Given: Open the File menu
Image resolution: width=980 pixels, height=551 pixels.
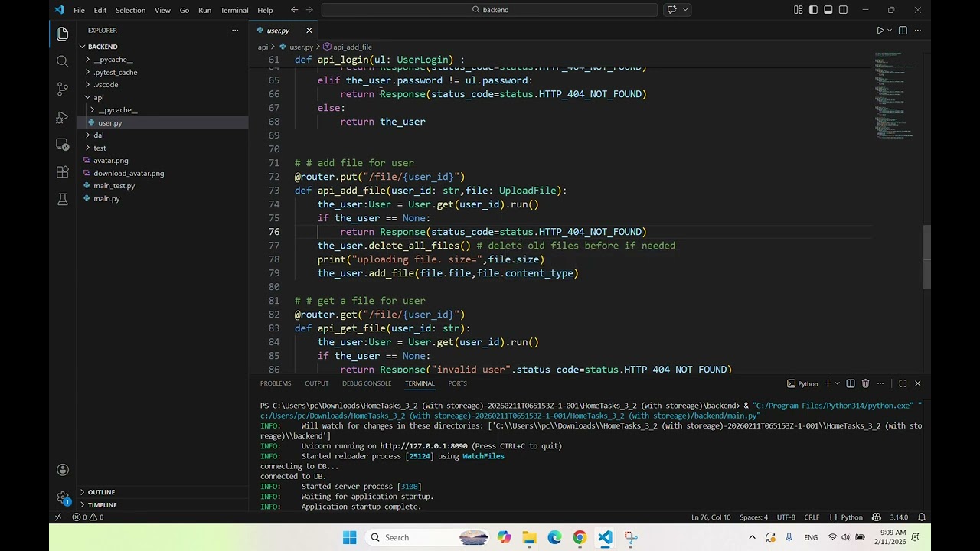Looking at the screenshot, I should (79, 10).
